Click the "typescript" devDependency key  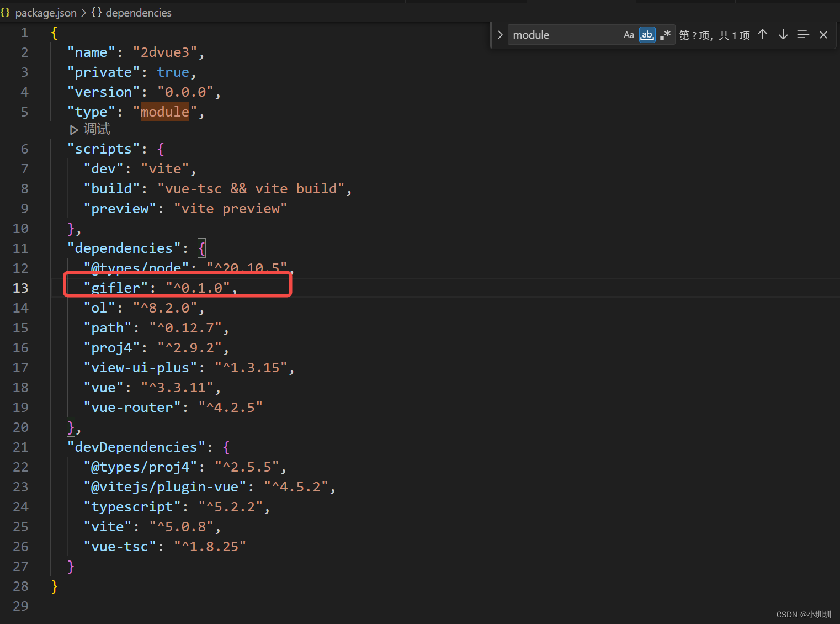pos(132,507)
